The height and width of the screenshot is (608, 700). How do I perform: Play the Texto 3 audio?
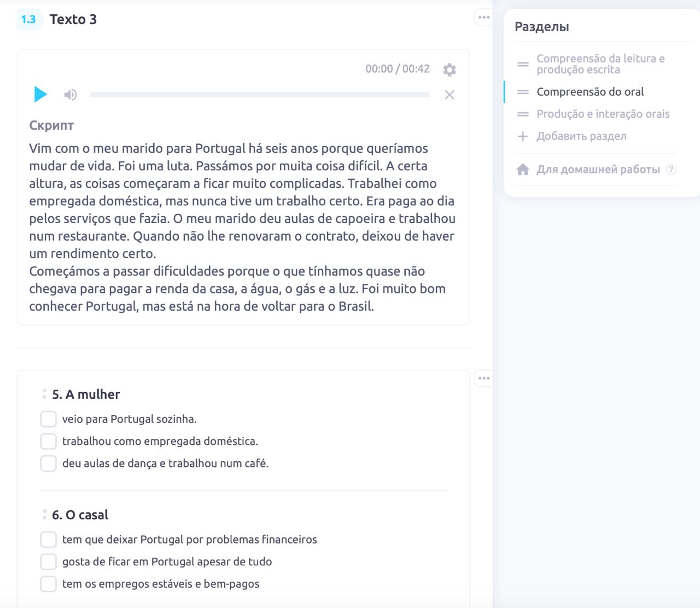(40, 95)
